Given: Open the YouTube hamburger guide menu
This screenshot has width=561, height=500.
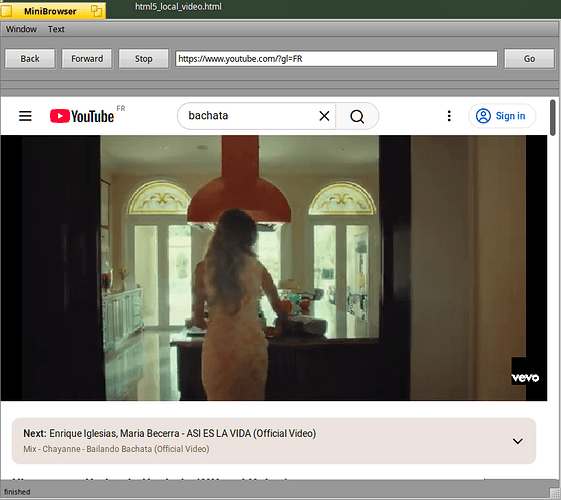Looking at the screenshot, I should point(25,116).
